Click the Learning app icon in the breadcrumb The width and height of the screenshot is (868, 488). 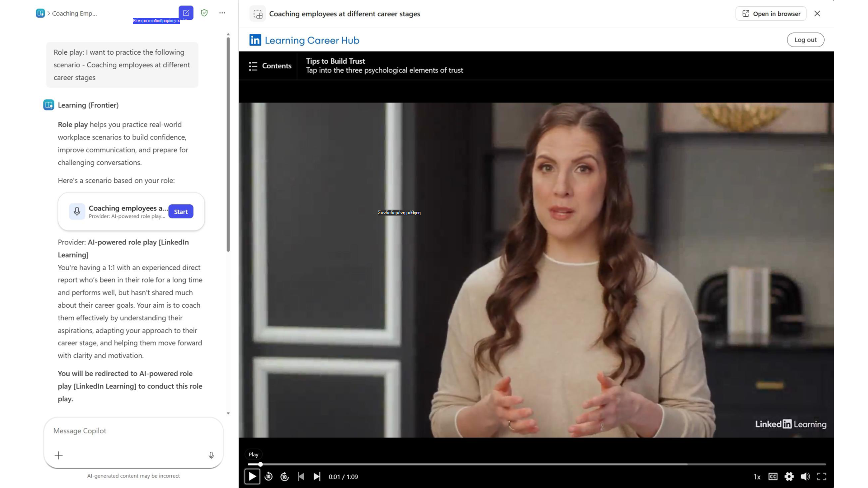click(40, 14)
